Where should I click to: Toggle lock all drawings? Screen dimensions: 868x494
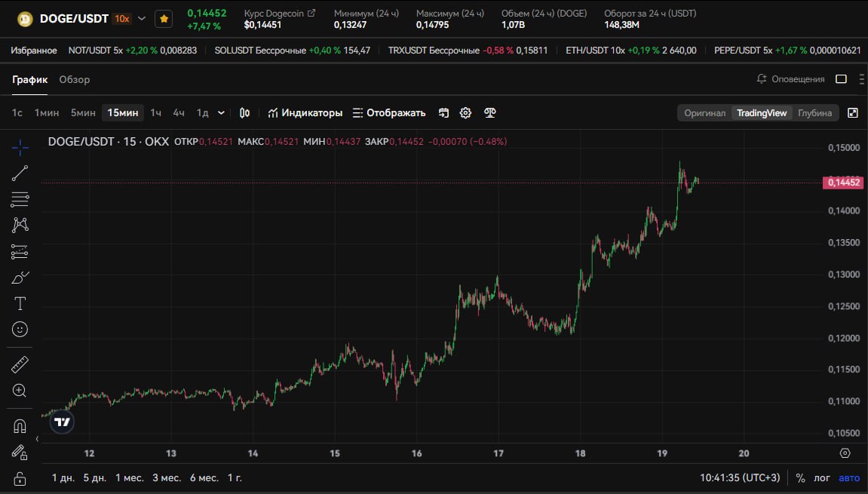click(x=20, y=478)
